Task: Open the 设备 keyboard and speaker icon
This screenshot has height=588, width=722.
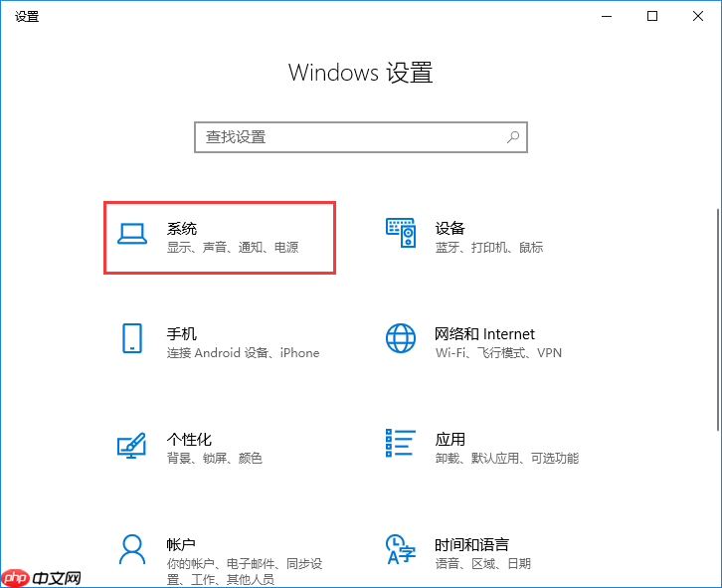Action: tap(401, 233)
